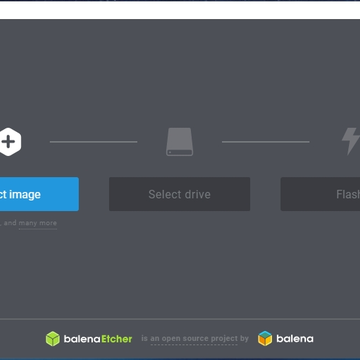Click the balenaEtcher wordmark in footer
This screenshot has width=360, height=360.
(98, 339)
